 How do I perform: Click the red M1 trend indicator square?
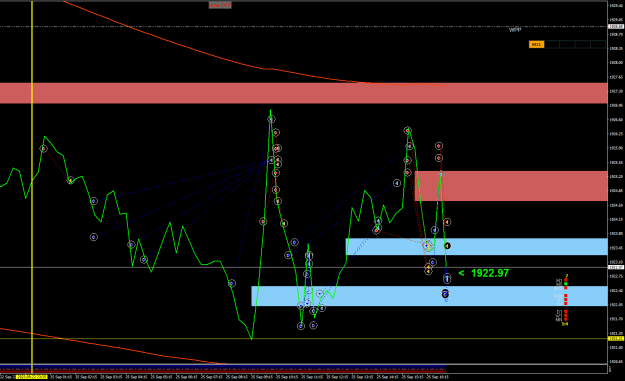coord(566,280)
